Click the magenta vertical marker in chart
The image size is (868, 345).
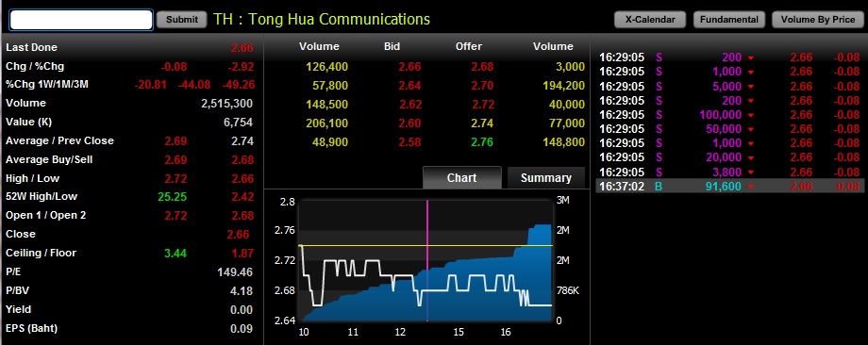[x=427, y=260]
